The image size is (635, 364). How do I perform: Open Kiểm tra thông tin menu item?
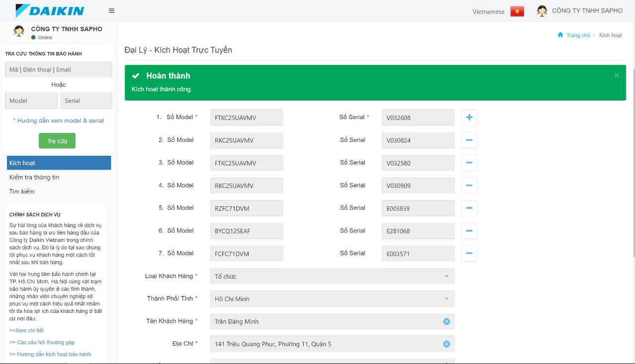coord(34,177)
